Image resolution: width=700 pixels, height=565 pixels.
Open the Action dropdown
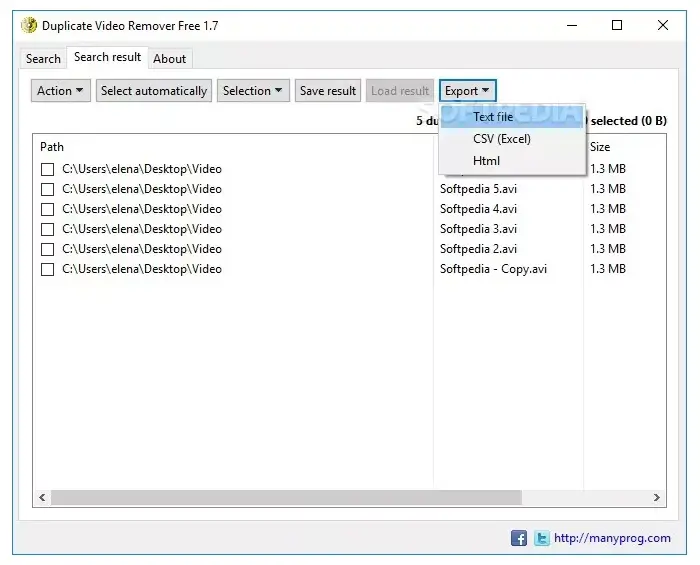point(61,91)
